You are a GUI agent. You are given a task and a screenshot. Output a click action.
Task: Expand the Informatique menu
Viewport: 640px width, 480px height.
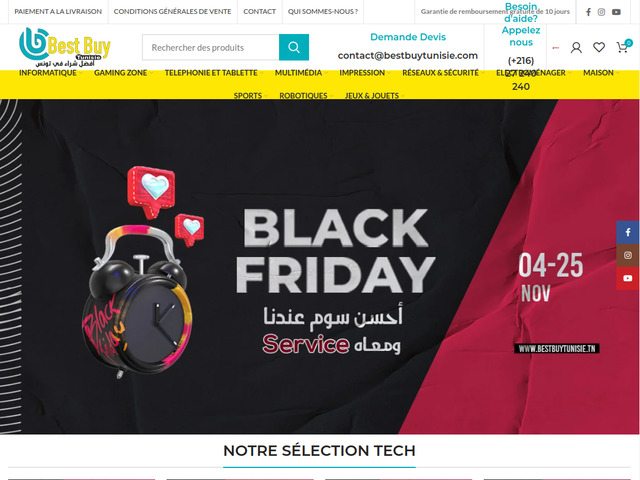(48, 73)
